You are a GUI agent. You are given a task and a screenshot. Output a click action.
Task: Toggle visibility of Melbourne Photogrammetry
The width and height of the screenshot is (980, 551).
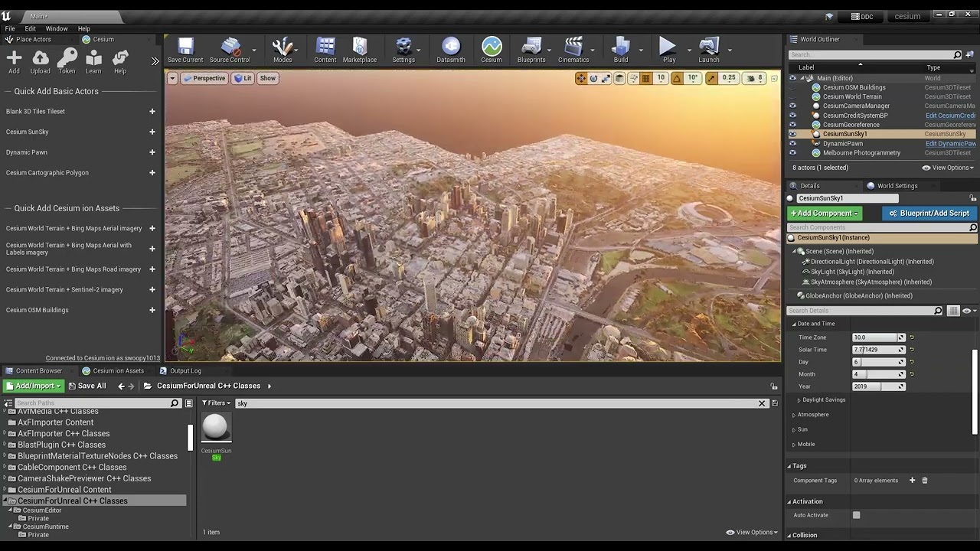click(792, 152)
